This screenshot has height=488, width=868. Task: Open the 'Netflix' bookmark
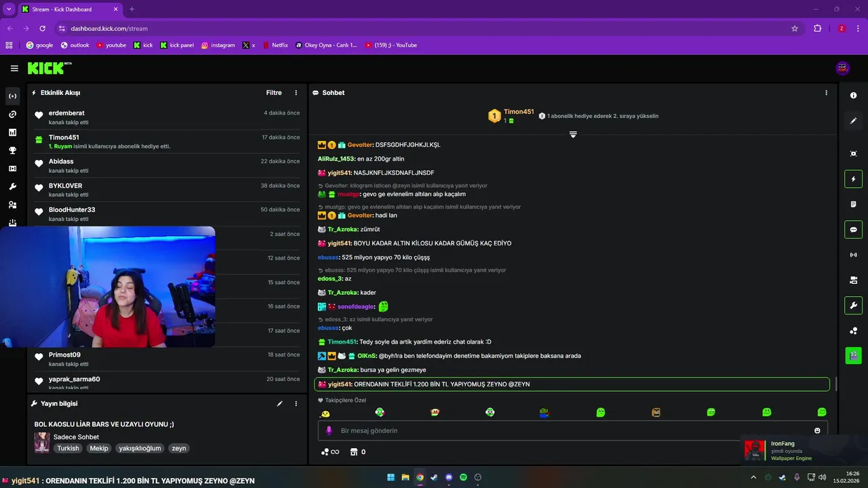pyautogui.click(x=275, y=45)
